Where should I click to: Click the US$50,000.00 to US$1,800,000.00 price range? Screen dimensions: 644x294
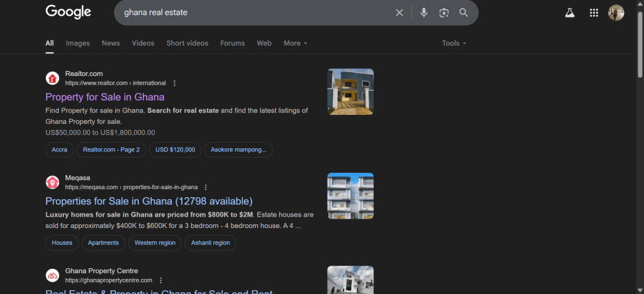coord(100,133)
